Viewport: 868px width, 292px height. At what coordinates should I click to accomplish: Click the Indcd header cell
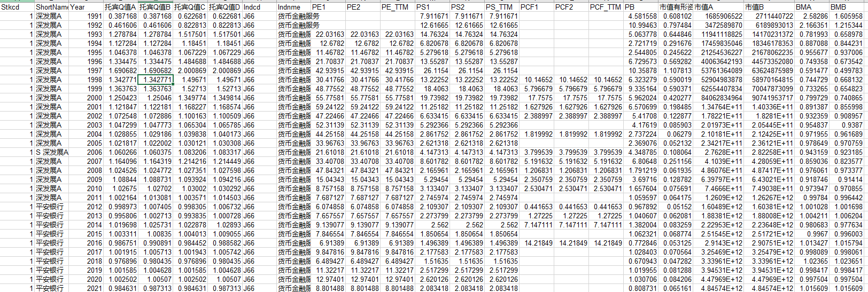(259, 7)
